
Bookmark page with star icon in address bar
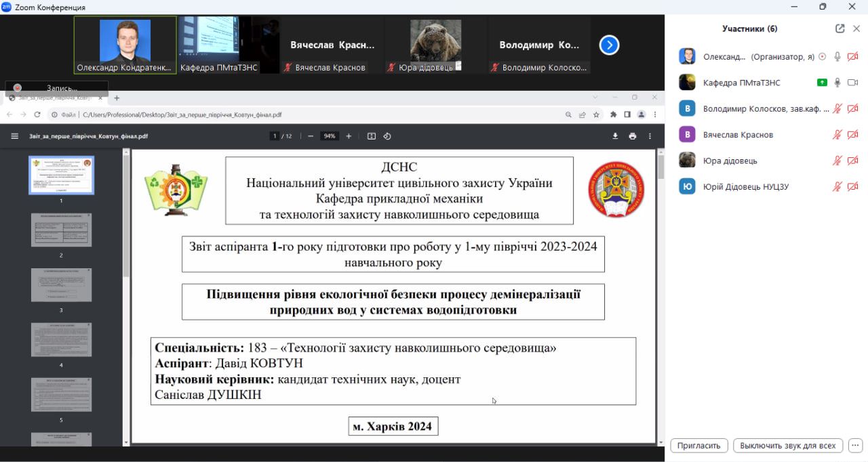click(596, 115)
